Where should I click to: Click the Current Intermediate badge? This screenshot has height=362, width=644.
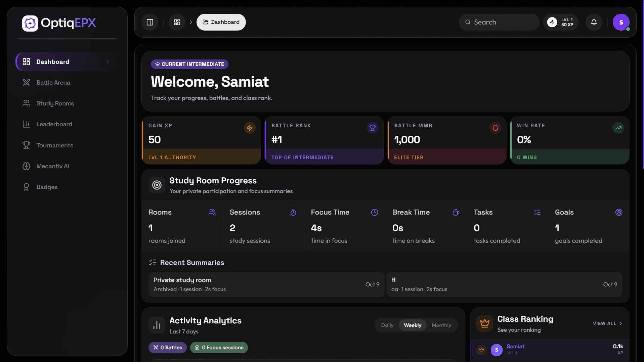tap(189, 64)
